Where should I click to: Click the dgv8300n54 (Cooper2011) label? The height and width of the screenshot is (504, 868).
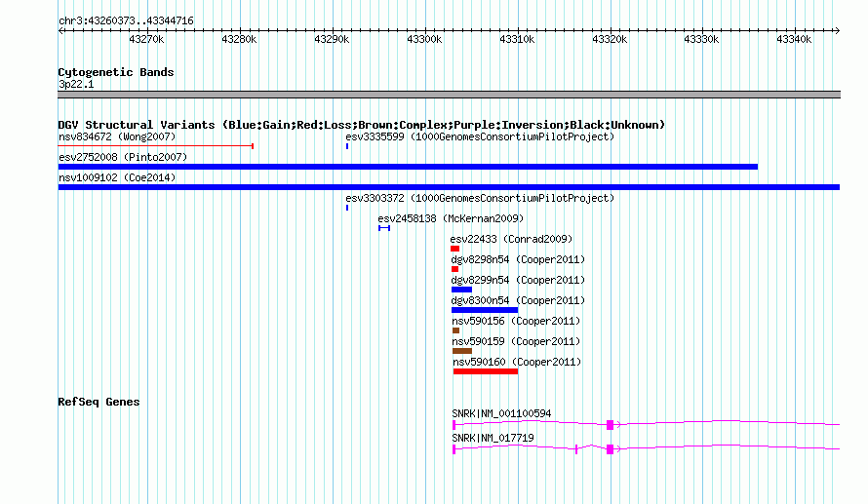coord(518,300)
